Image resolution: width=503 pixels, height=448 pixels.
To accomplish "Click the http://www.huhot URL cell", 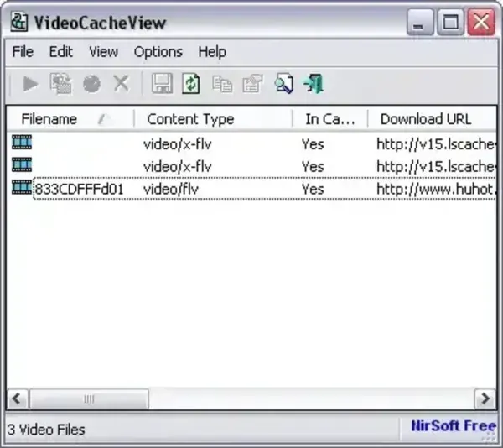I will click(436, 189).
